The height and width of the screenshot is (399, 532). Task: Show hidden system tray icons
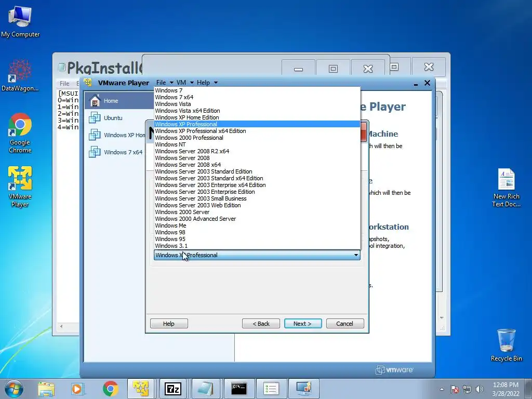click(x=442, y=389)
